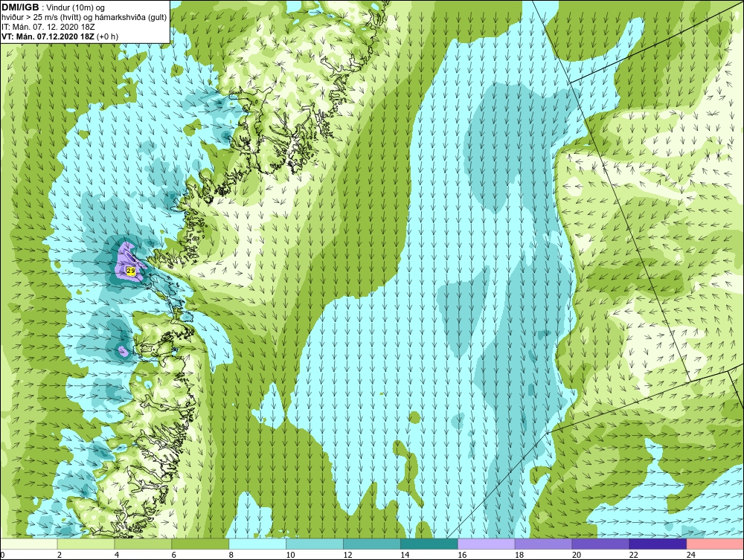Select the 0-2 m/s pale legend swatch
Viewport: 744px width, 560px height.
[28, 544]
